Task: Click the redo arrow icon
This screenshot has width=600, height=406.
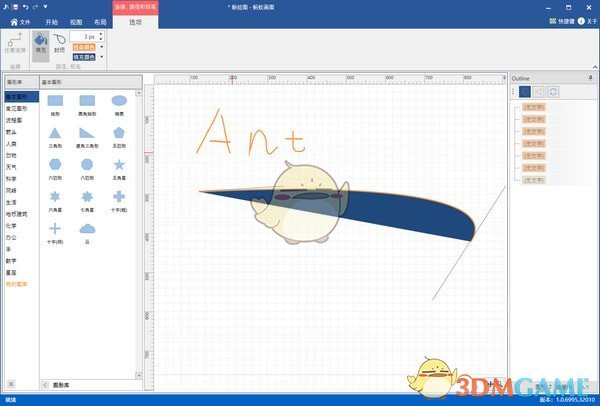Action: pos(36,7)
